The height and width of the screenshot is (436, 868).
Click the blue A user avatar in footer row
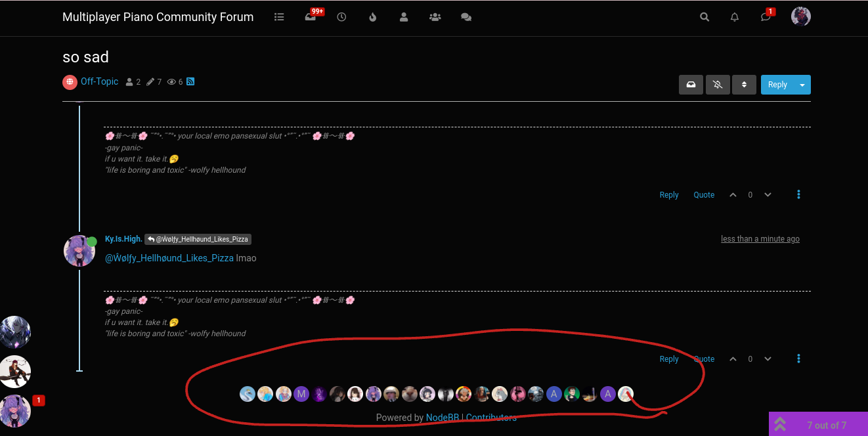tap(554, 394)
